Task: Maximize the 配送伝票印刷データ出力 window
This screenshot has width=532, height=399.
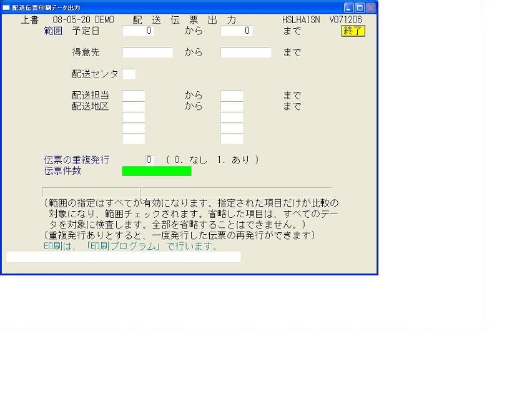Action: pos(360,7)
